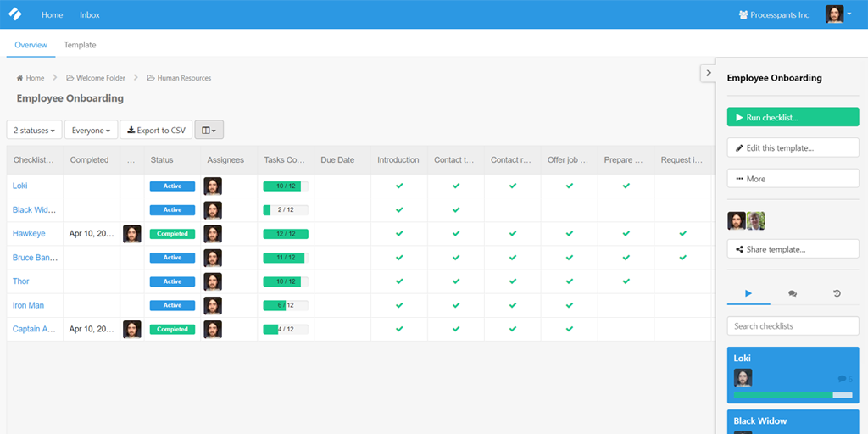The height and width of the screenshot is (434, 868).
Task: Click Hawkeye row 12 / 12 progress bar
Action: tap(286, 234)
